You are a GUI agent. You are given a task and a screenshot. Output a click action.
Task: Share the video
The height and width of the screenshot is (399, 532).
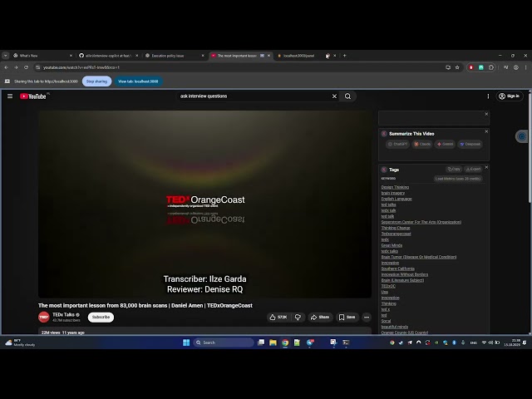(x=320, y=318)
